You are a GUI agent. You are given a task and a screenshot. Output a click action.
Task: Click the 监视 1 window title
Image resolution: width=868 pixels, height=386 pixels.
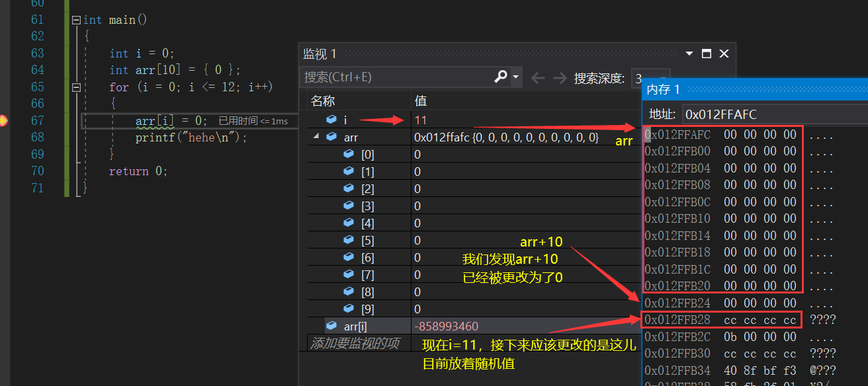(320, 54)
